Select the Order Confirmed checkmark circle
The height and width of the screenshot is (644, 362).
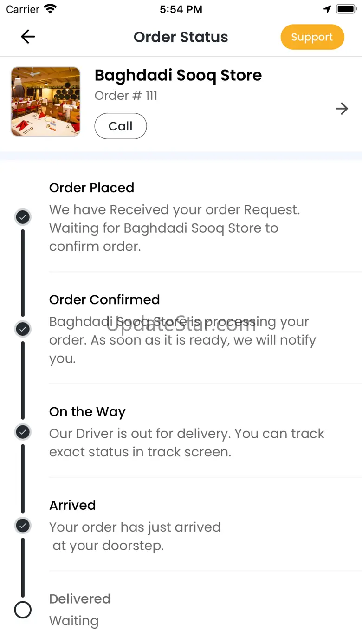click(x=23, y=329)
